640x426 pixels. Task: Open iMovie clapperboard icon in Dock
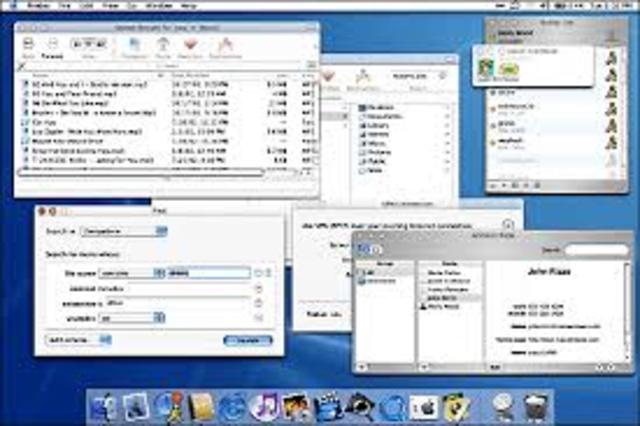pyautogui.click(x=328, y=406)
